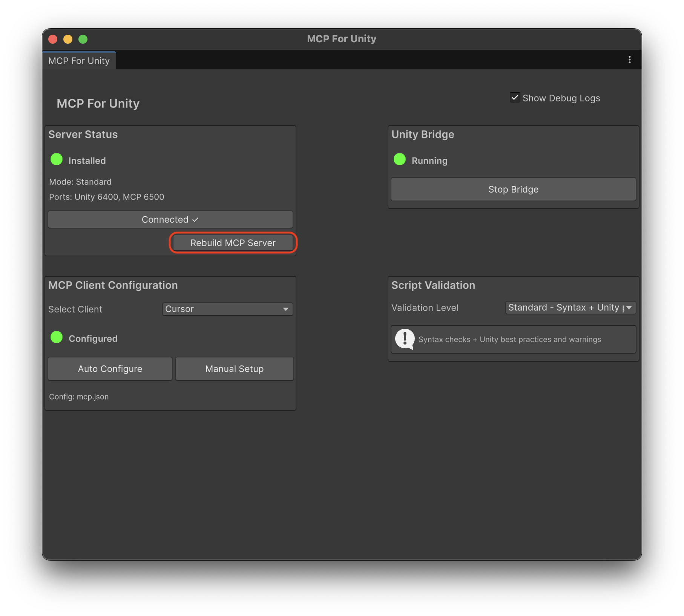
Task: Open Manual Setup for the client configuration
Action: tap(234, 369)
